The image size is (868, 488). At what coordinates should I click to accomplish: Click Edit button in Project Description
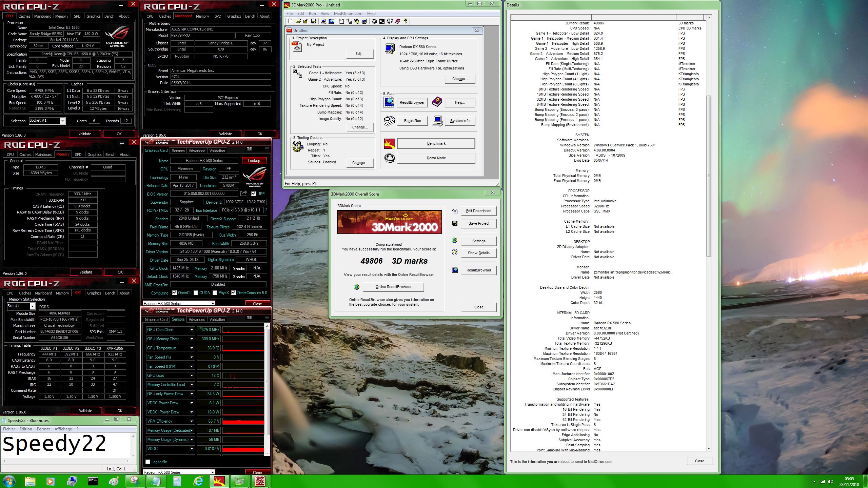[360, 54]
